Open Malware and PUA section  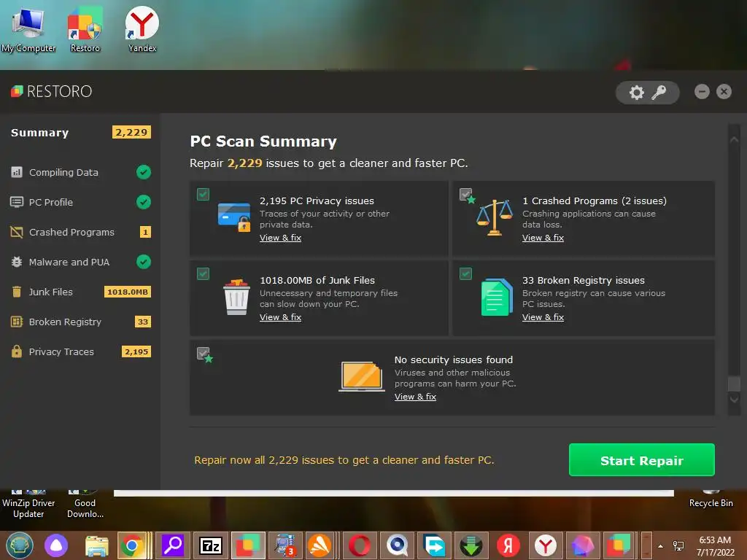tap(80, 262)
